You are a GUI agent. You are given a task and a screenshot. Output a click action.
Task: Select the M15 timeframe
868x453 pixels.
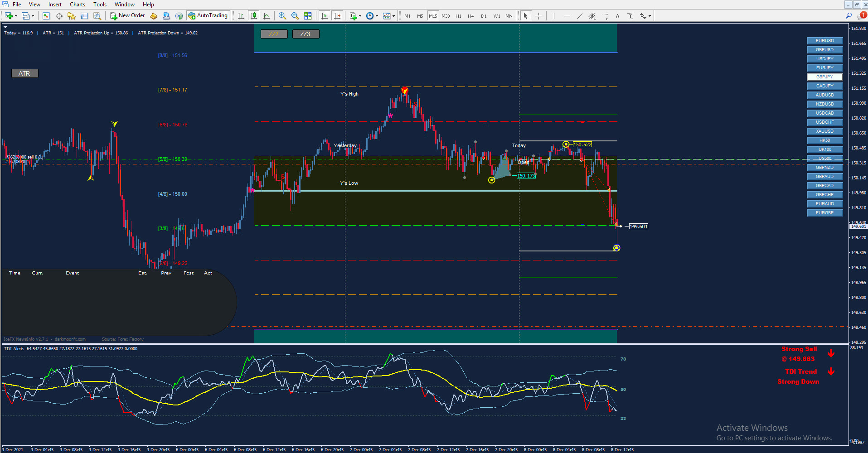(x=433, y=16)
